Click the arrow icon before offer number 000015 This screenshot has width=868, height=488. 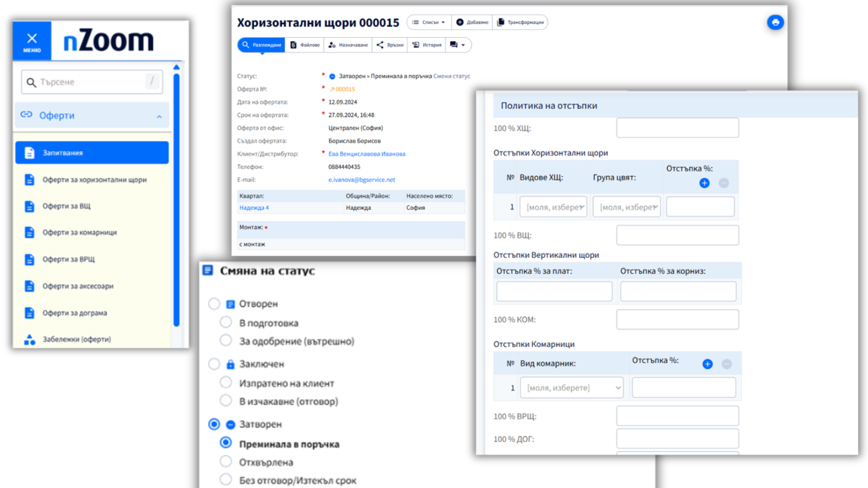(332, 89)
